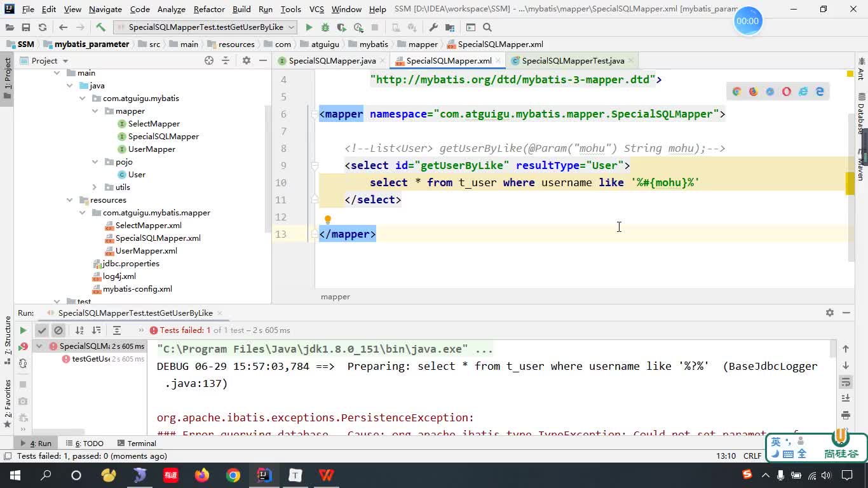Open Project panel gear settings

[247, 60]
